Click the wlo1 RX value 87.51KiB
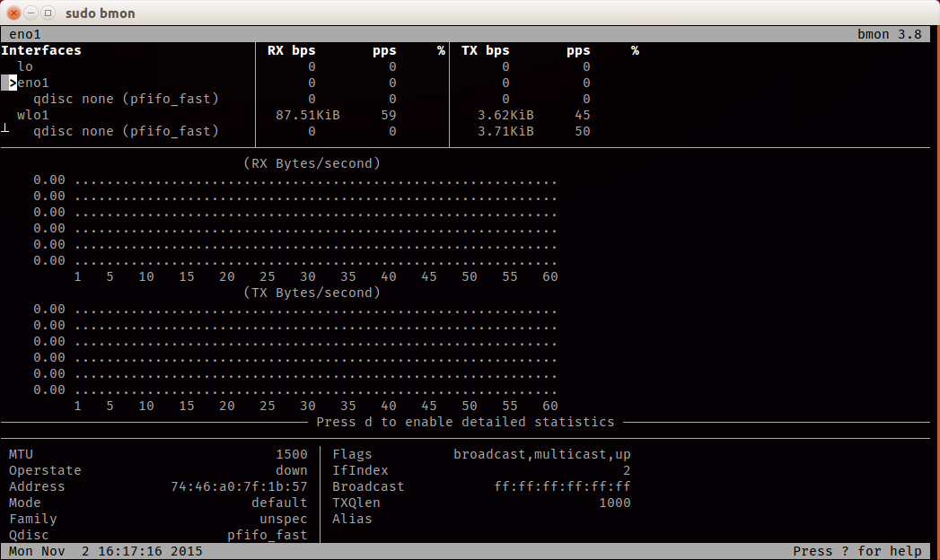The width and height of the screenshot is (940, 560). (307, 115)
